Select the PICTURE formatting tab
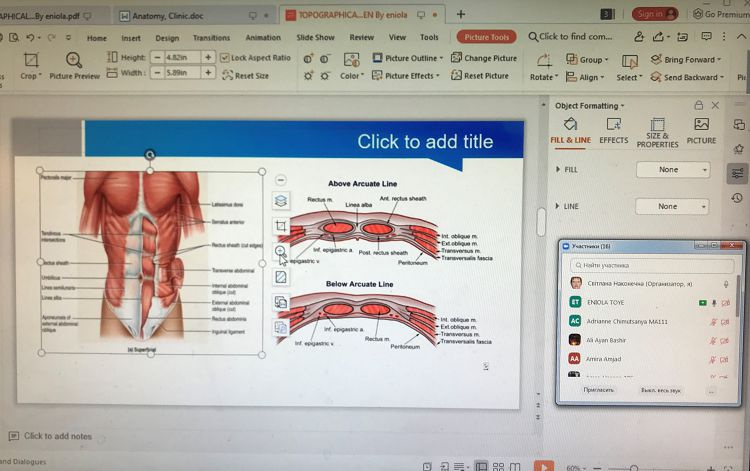750x471 pixels. (701, 131)
